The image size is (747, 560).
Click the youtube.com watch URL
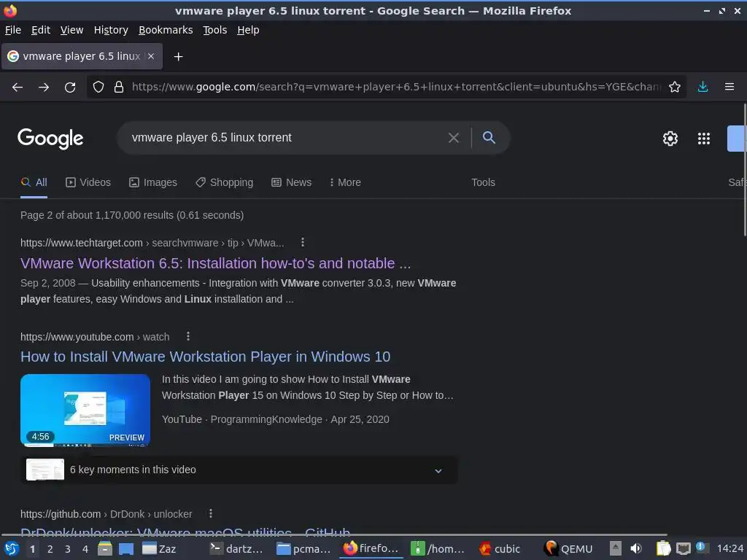95,337
